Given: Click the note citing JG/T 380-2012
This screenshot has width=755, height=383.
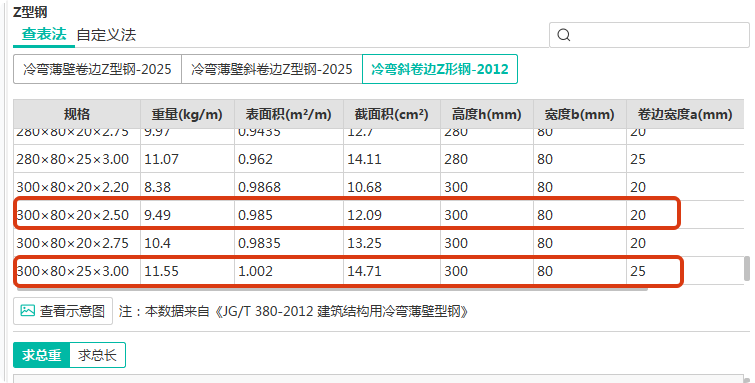Looking at the screenshot, I should point(294,311).
